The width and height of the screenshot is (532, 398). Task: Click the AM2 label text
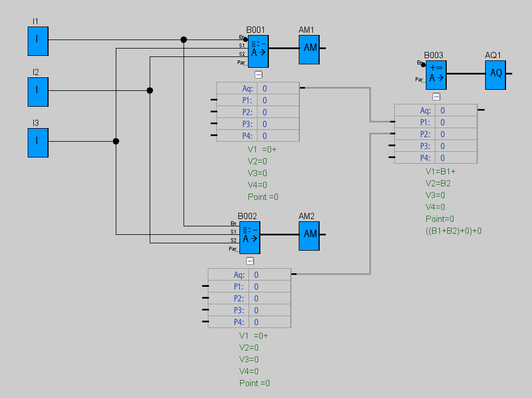click(x=306, y=216)
